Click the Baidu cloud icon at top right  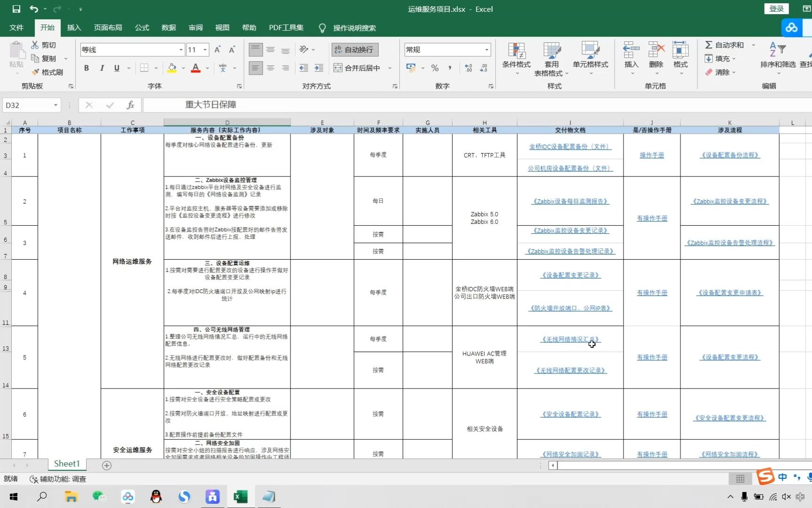(791, 28)
